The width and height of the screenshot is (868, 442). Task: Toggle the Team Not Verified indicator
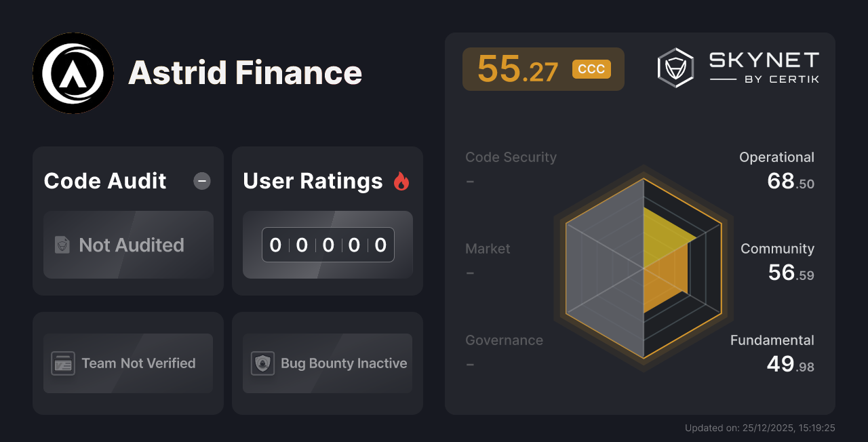pos(127,363)
